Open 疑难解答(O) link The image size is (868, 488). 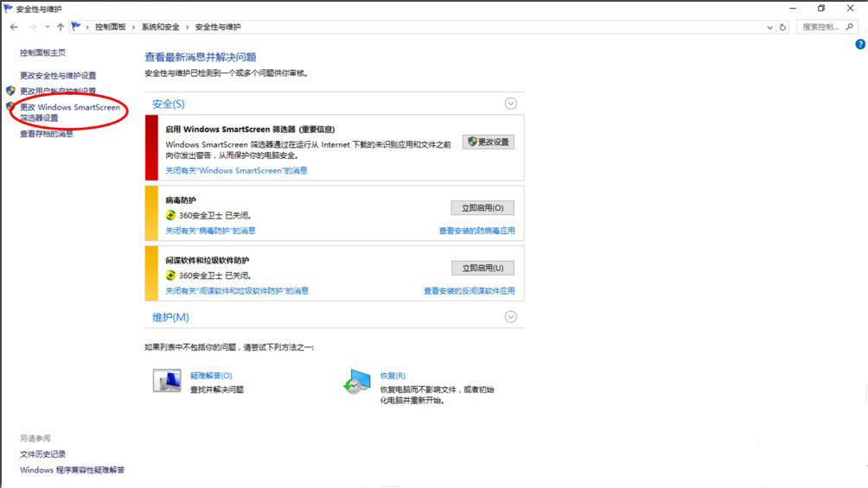(x=211, y=376)
